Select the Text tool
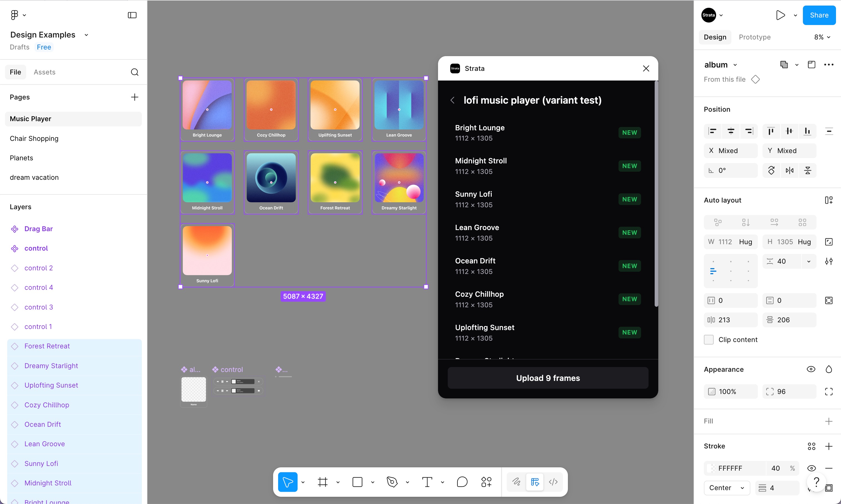Viewport: 841px width, 504px height. 427,482
